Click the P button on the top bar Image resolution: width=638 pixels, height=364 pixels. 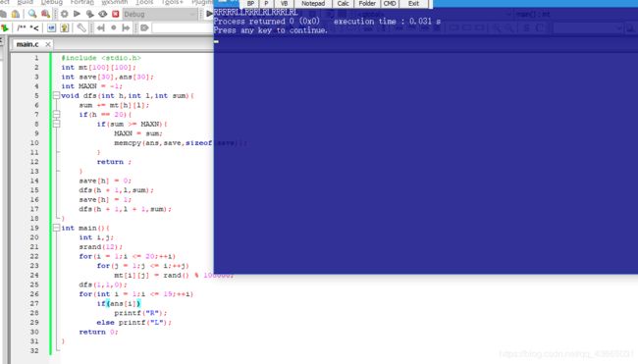tap(266, 3)
